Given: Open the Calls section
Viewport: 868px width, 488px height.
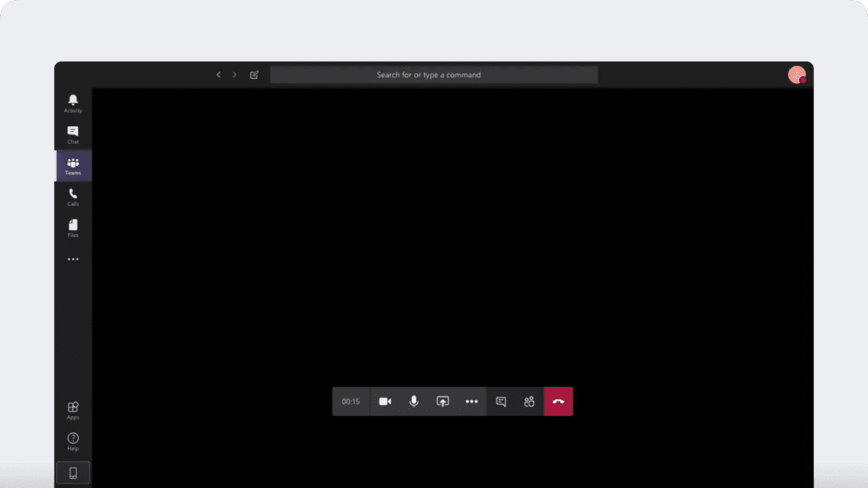Looking at the screenshot, I should click(x=73, y=197).
